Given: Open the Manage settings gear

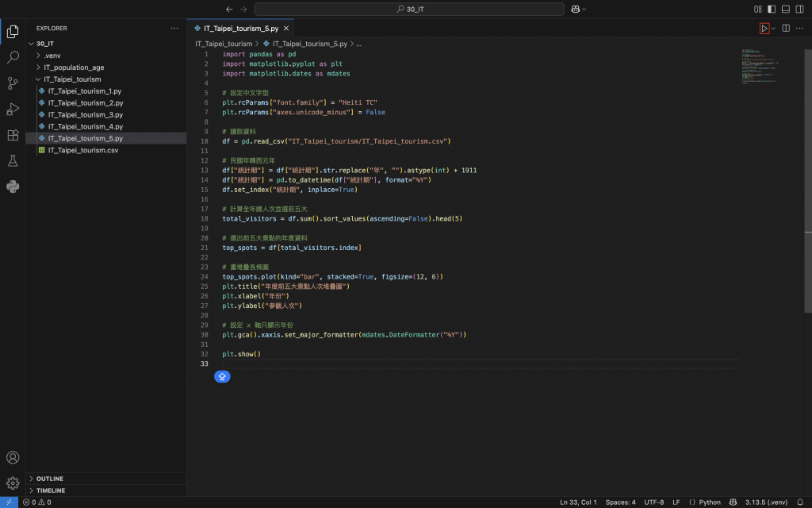Looking at the screenshot, I should pyautogui.click(x=13, y=483).
